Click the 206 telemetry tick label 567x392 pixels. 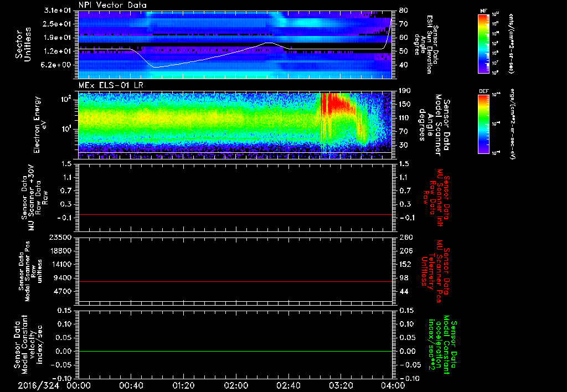tap(406, 251)
